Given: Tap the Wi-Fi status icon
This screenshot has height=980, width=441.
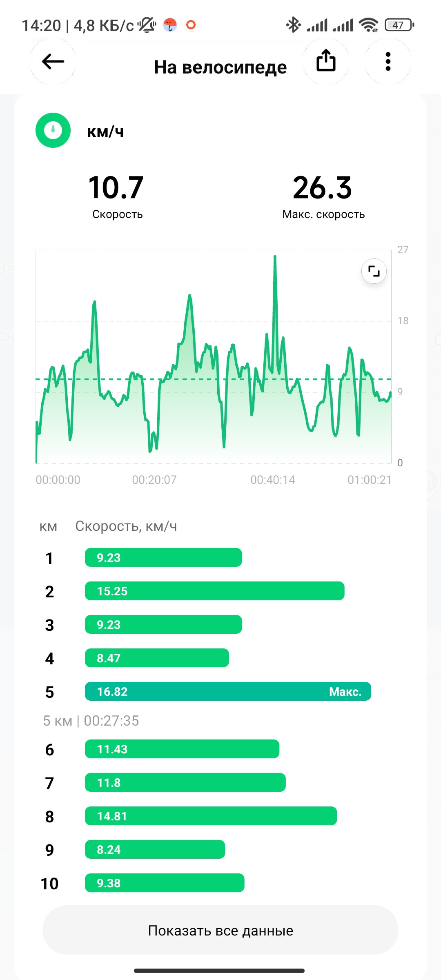Looking at the screenshot, I should [x=368, y=25].
